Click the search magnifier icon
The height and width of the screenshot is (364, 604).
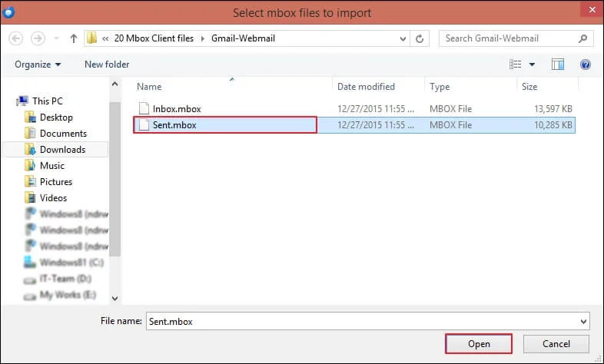click(x=582, y=38)
